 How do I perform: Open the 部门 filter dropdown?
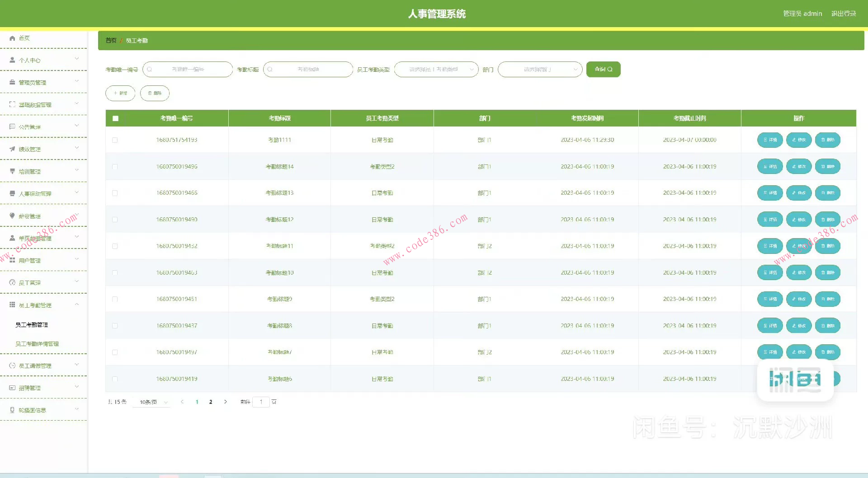[539, 70]
